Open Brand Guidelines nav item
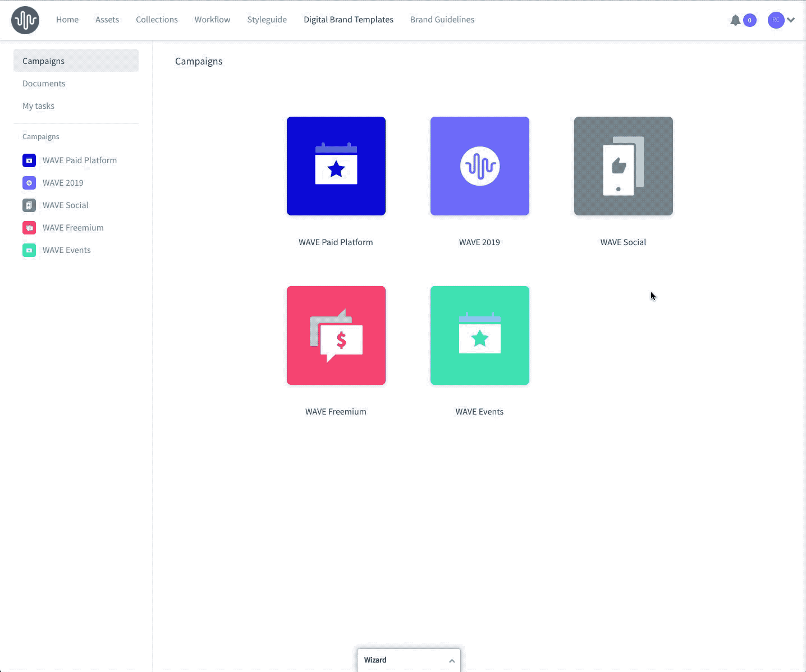The width and height of the screenshot is (806, 672). point(442,20)
